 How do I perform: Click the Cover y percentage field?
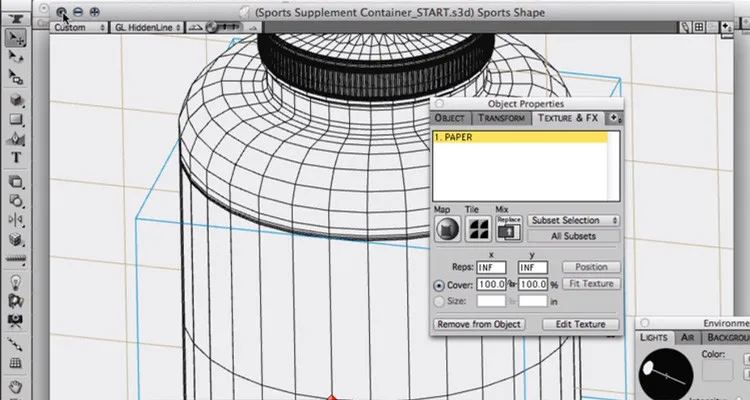[x=532, y=285]
